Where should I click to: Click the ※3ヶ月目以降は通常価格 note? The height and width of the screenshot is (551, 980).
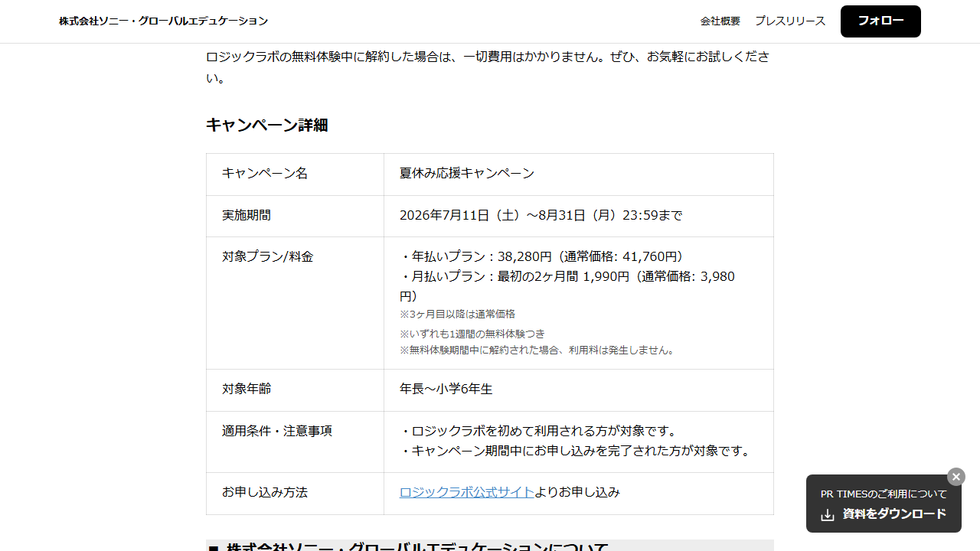457,314
